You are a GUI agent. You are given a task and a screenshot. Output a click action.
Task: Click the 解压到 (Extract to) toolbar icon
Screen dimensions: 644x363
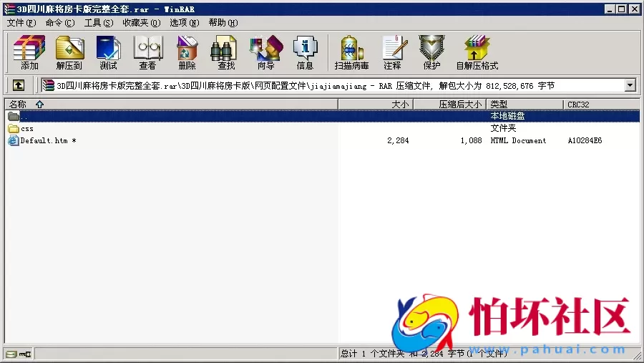[69, 52]
